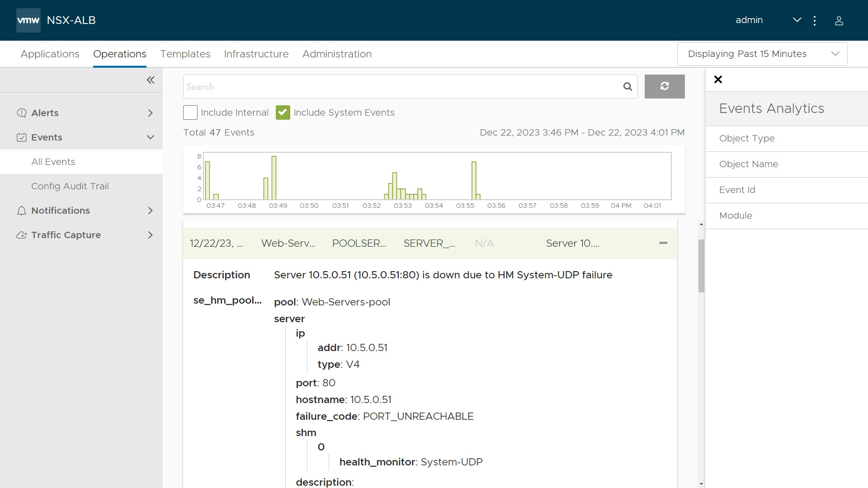
Task: Collapse the sidebar with double-chevron icon
Action: coord(151,80)
